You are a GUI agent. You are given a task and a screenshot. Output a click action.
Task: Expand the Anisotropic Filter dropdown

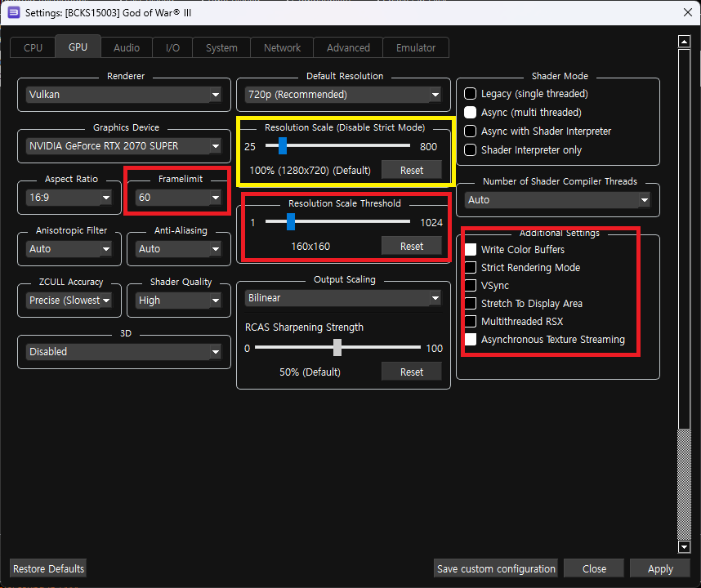pos(69,249)
